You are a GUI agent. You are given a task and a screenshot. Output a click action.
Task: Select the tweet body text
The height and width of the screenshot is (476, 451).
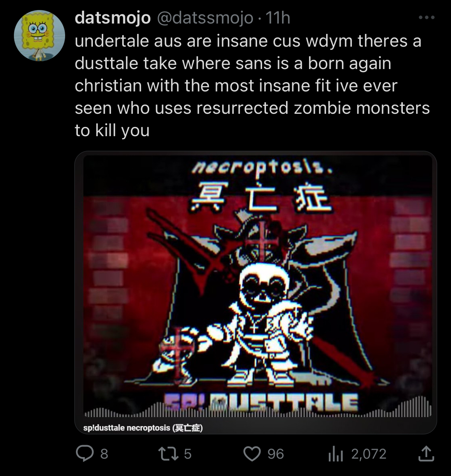(x=252, y=86)
